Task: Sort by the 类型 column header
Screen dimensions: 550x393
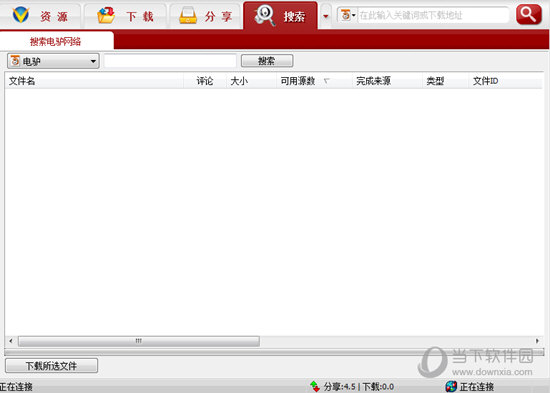Action: pos(445,81)
